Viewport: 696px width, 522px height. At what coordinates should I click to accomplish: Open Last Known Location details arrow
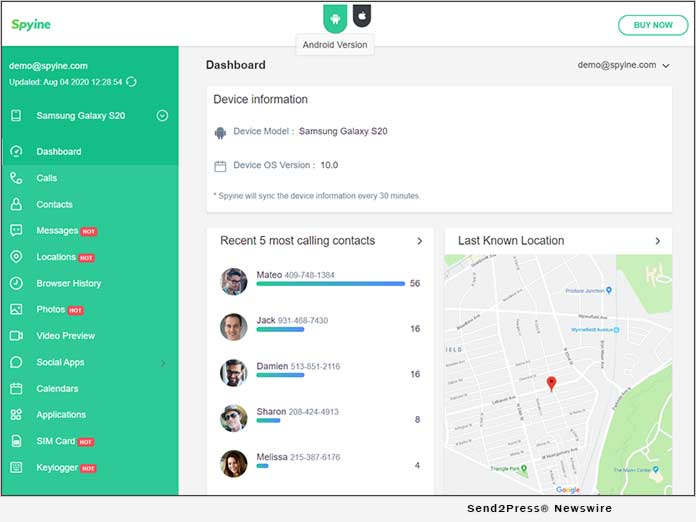coord(657,241)
